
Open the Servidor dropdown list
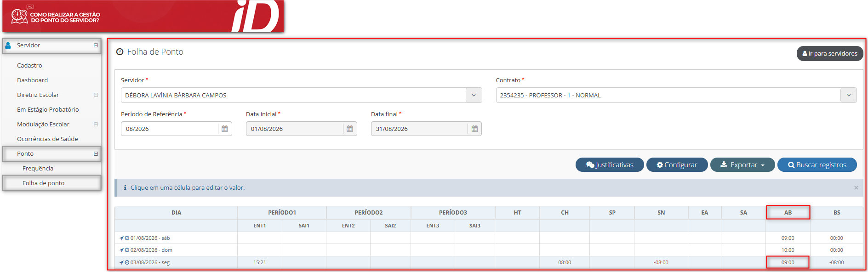coord(474,95)
